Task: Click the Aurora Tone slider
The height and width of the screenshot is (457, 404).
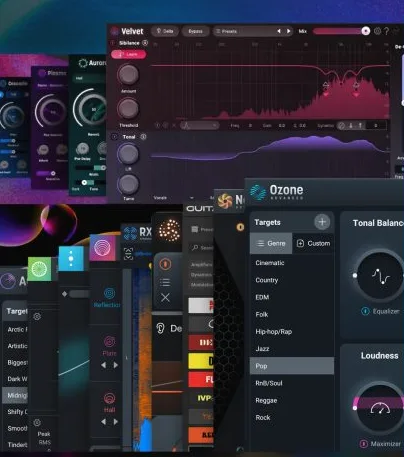Action: [90, 183]
